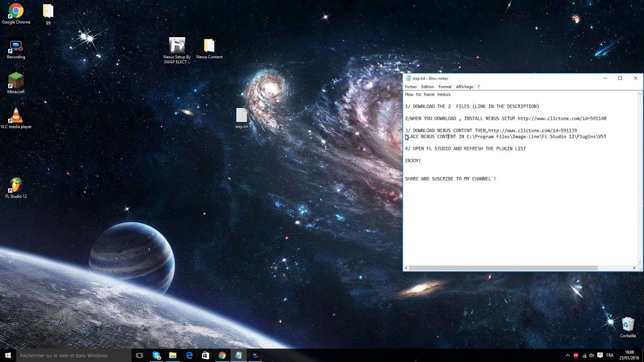The image size is (644, 362).
Task: Click the taskbar search box
Action: pos(73,355)
